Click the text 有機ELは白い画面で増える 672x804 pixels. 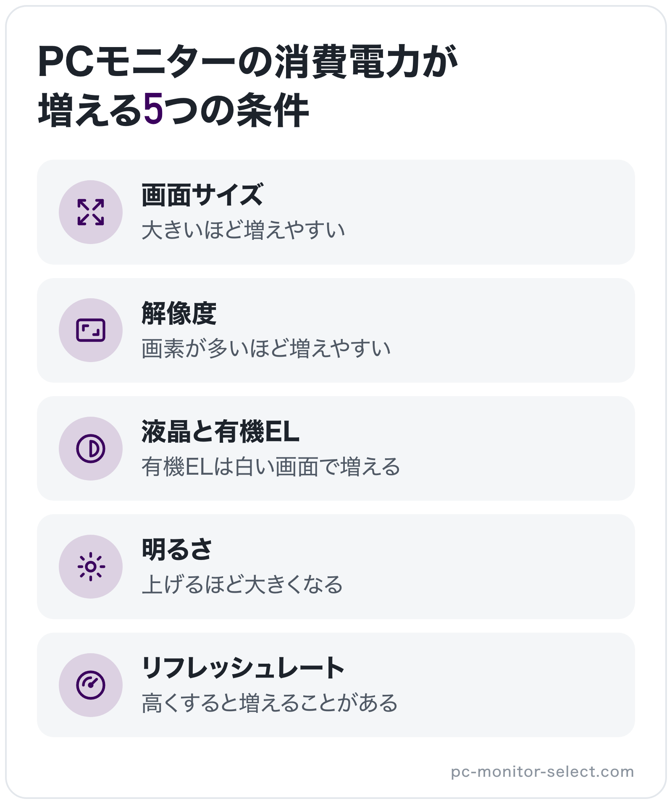(x=271, y=467)
